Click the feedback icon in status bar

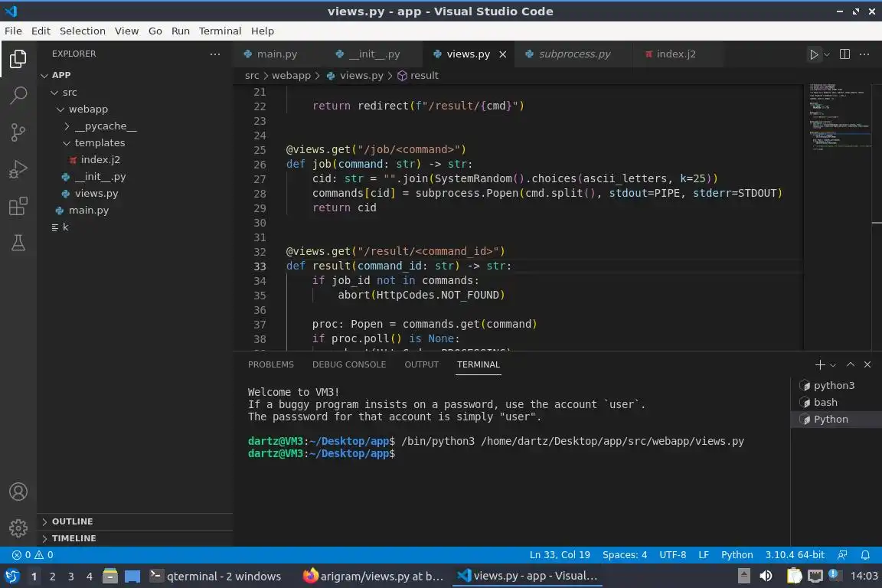click(x=842, y=555)
